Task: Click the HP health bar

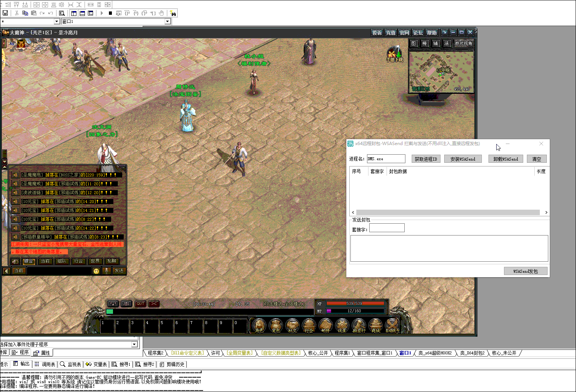Action: click(x=355, y=304)
